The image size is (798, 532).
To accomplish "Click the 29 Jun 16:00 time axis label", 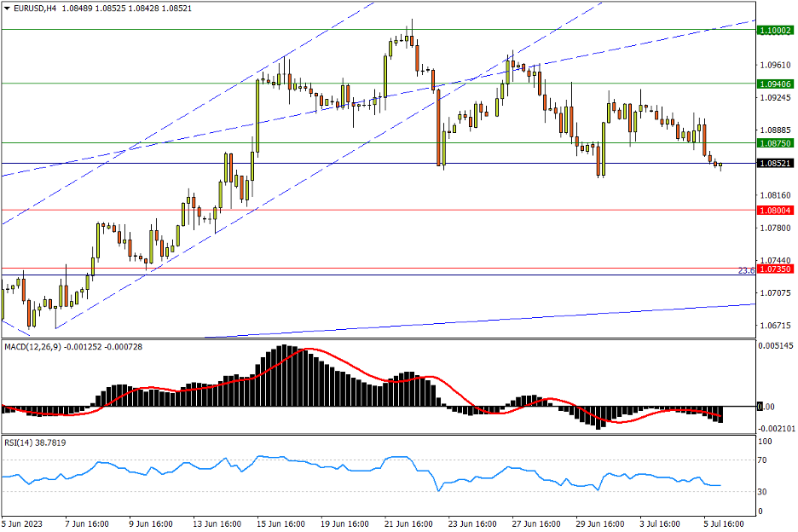I will [598, 523].
